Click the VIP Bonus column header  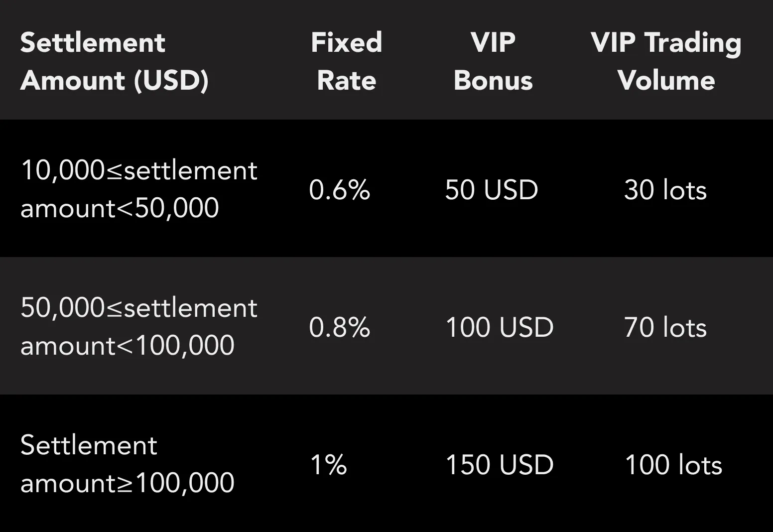pyautogui.click(x=493, y=61)
